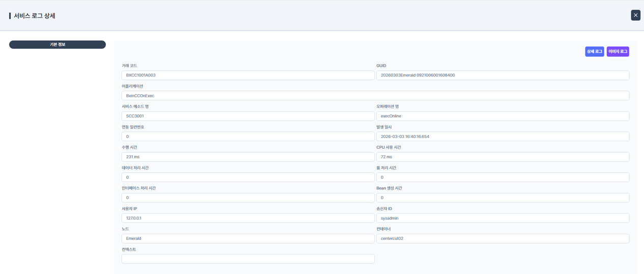Click the 수행 시간 field showing 231 ms
This screenshot has height=274, width=644.
coord(248,157)
